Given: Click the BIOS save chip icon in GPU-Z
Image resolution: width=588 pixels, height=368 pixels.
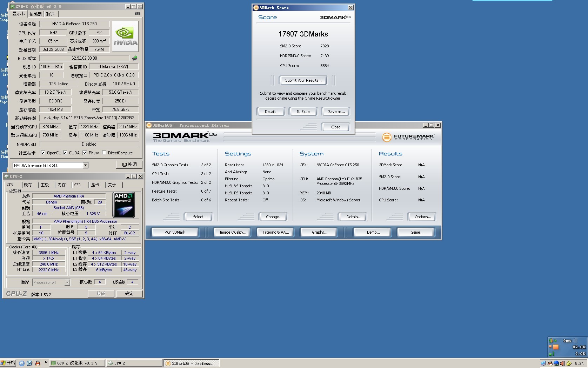Looking at the screenshot, I should click(135, 58).
